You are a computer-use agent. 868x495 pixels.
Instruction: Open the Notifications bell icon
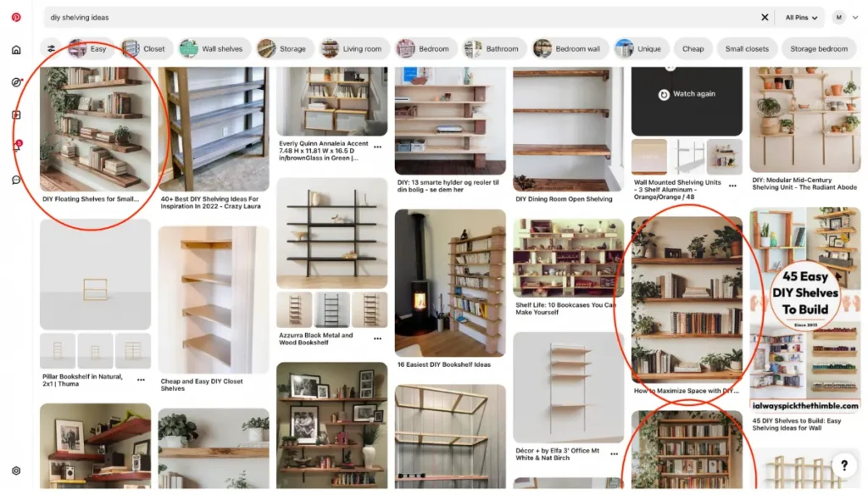(17, 146)
